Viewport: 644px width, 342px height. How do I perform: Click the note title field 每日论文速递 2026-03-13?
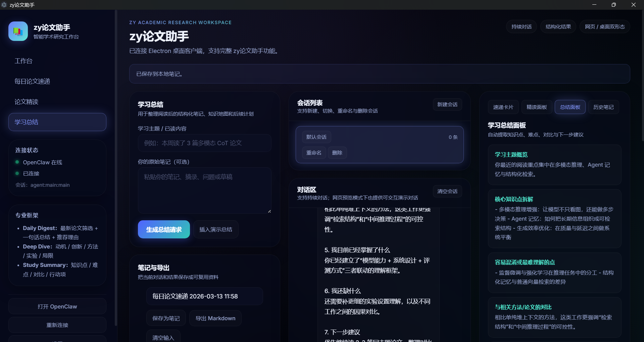[x=204, y=296]
